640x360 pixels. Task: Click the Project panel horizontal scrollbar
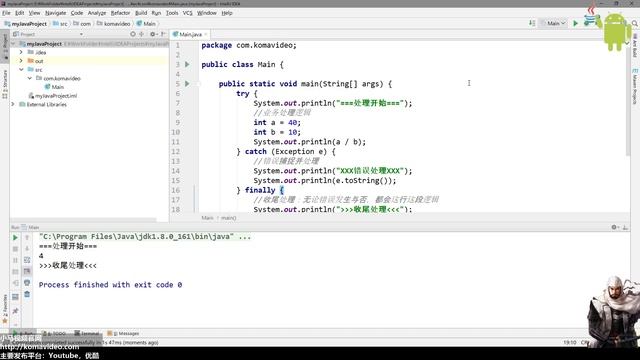coord(84,220)
